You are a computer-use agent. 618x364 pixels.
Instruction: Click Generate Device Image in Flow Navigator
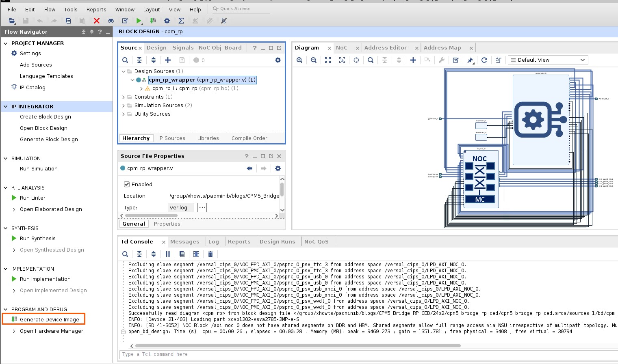point(49,320)
